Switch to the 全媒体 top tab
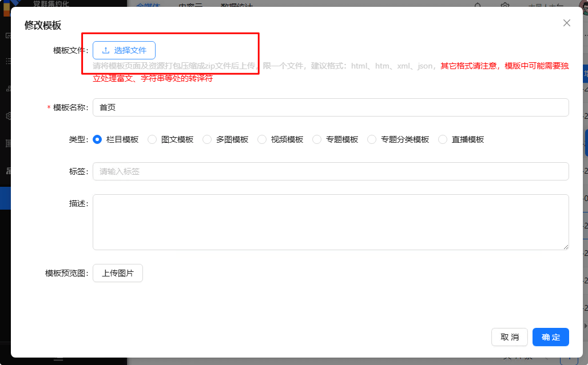 coord(148,5)
